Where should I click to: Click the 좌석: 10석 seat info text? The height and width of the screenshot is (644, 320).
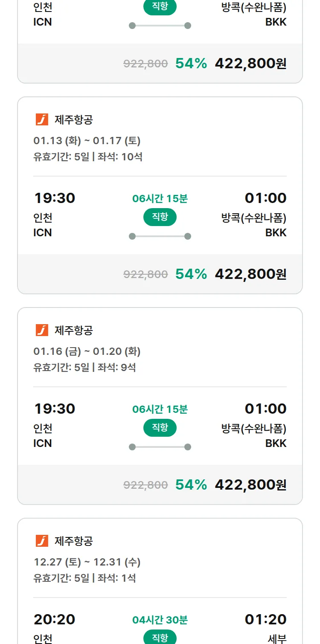[120, 157]
